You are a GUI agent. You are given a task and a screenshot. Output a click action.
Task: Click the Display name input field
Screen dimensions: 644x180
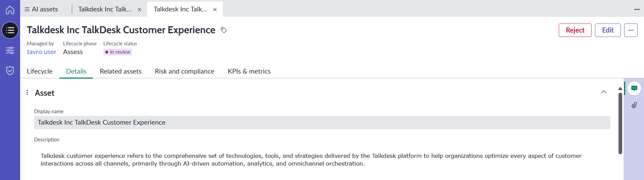322,123
